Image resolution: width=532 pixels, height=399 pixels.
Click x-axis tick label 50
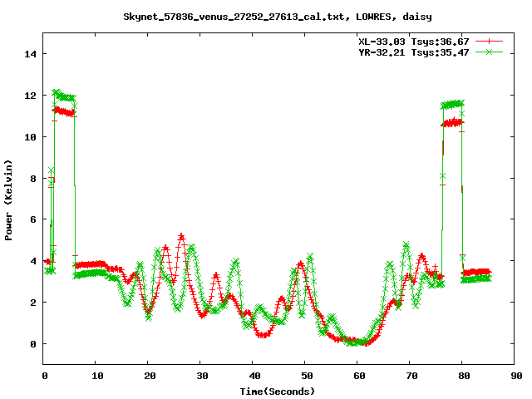pos(307,376)
